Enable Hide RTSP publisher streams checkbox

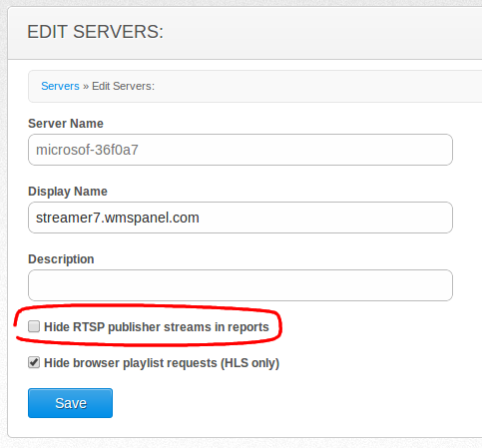coord(34,326)
